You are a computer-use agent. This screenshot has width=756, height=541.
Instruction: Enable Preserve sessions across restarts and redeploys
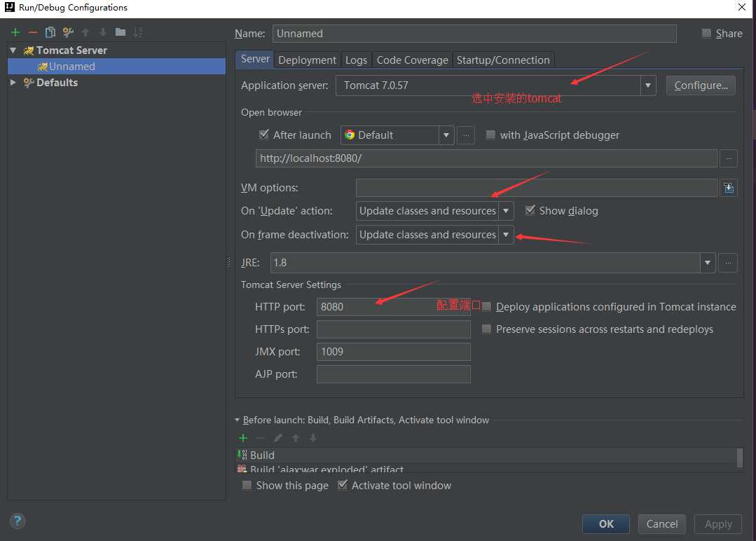pyautogui.click(x=486, y=329)
